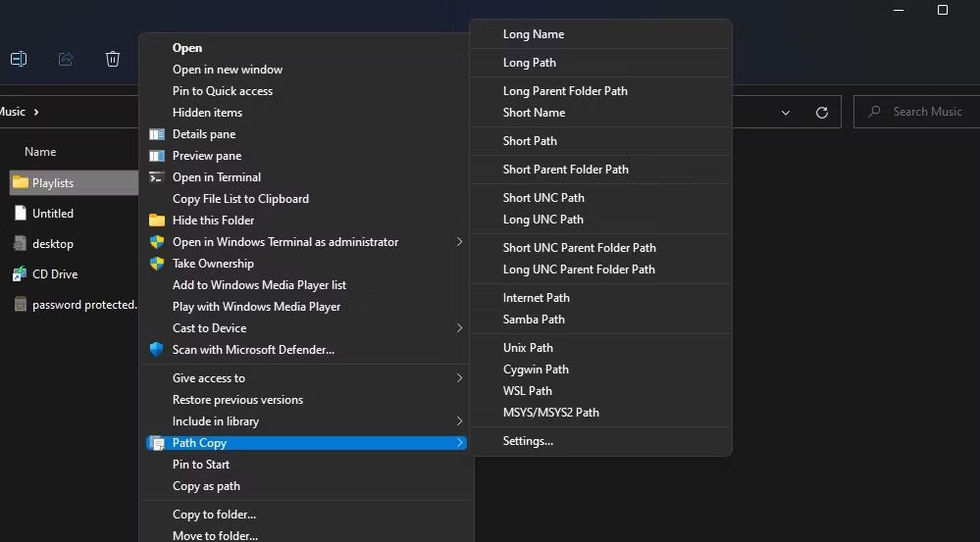The width and height of the screenshot is (980, 542).
Task: Refresh the Music folder view
Action: coord(822,113)
